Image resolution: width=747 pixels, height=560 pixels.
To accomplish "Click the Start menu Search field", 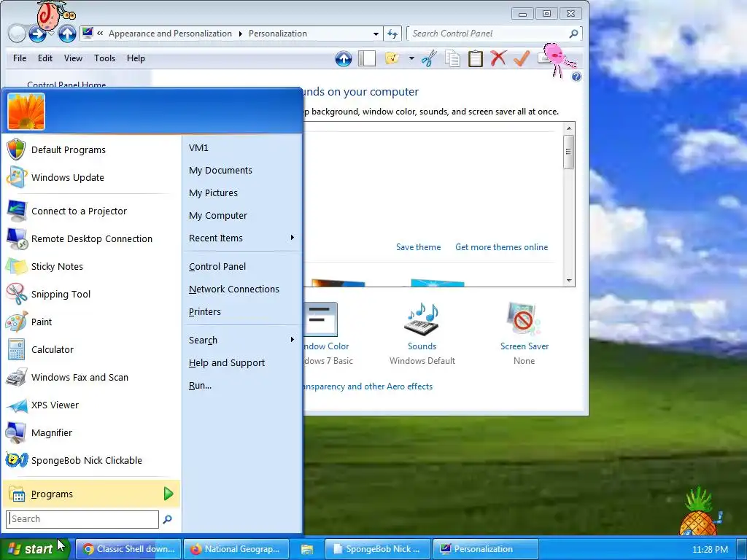I will tap(82, 519).
